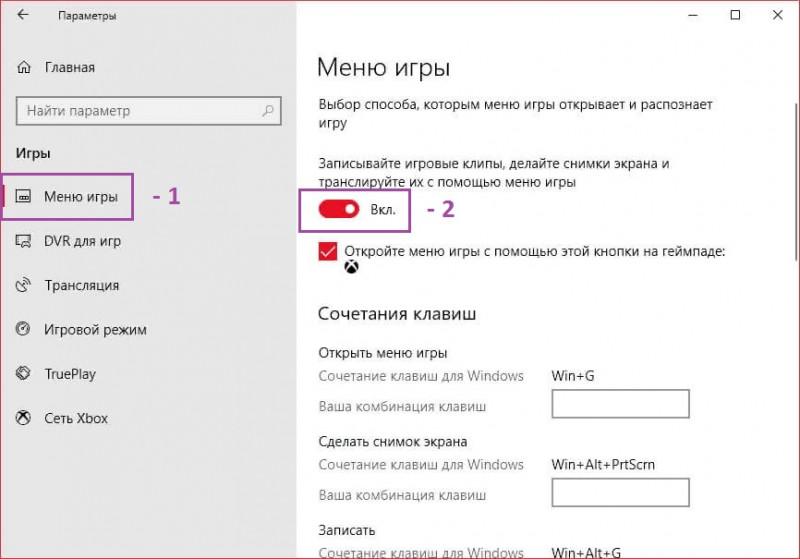Click the DVR для игр icon
Screen dimensions: 800x559
(23, 241)
